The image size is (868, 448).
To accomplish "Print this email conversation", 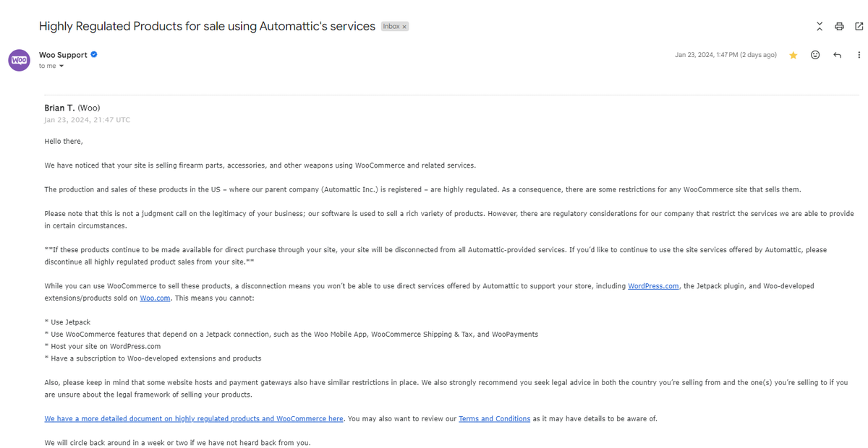I will pos(839,27).
